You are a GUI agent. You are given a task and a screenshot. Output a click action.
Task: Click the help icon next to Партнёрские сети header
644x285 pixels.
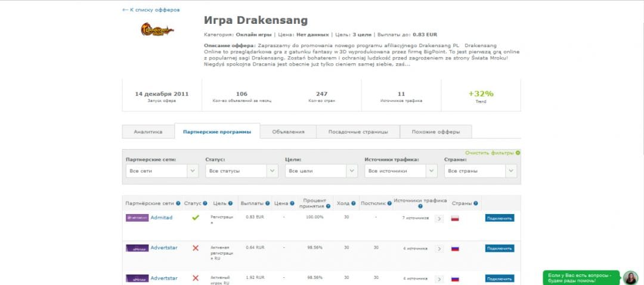pyautogui.click(x=178, y=203)
